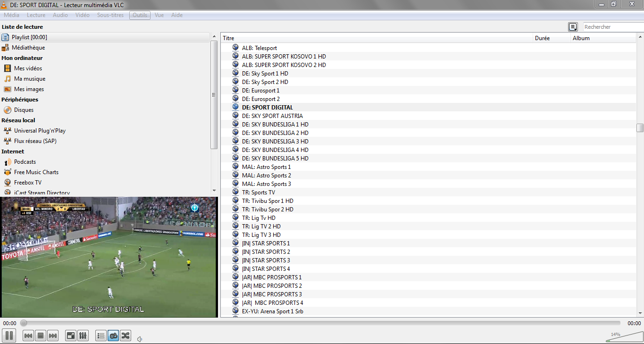Mute audio via speaker icon

point(140,338)
